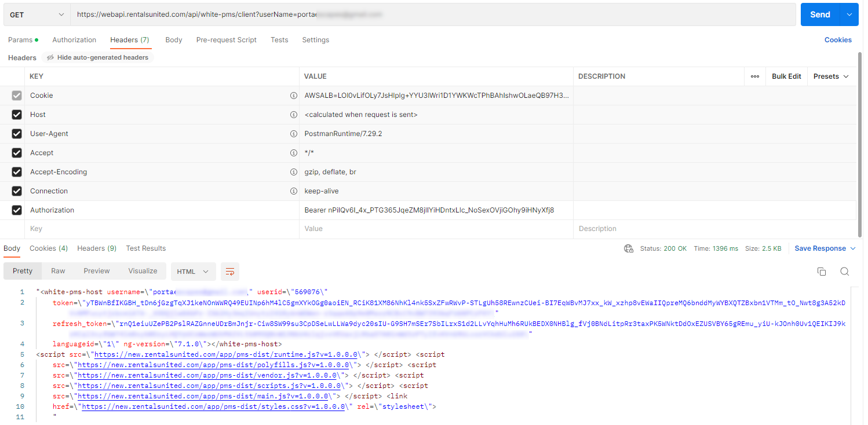Click info icon in Cookie row
The height and width of the screenshot is (425, 868).
(x=293, y=96)
